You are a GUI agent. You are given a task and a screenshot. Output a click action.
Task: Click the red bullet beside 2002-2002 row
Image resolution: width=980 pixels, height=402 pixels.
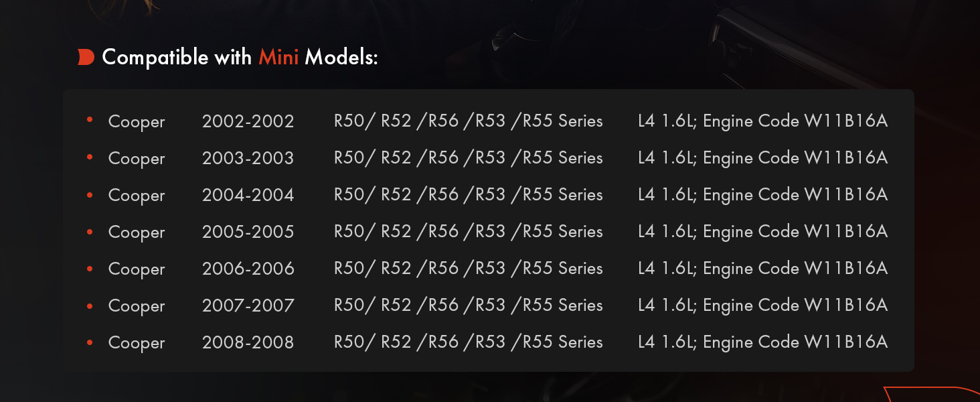89,121
